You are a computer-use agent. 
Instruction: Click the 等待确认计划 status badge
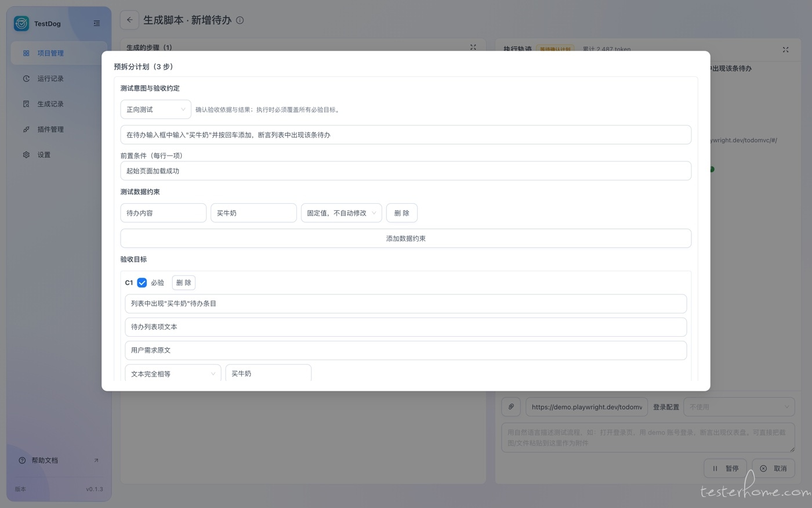555,50
